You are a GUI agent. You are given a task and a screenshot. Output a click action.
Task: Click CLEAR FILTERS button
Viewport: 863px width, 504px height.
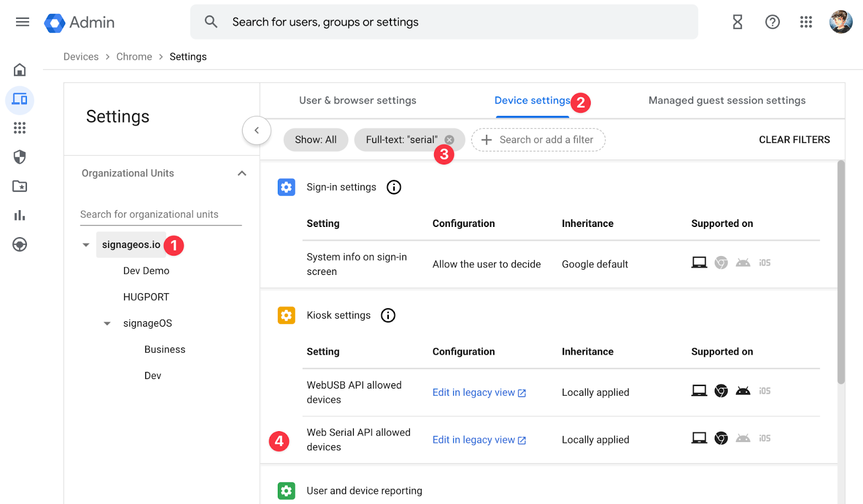[x=794, y=140]
